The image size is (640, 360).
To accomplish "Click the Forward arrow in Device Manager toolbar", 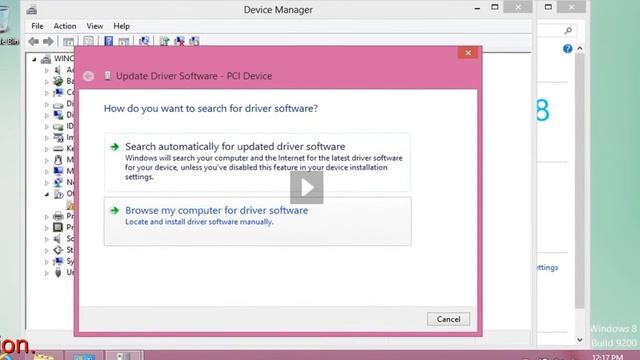I will (x=48, y=41).
